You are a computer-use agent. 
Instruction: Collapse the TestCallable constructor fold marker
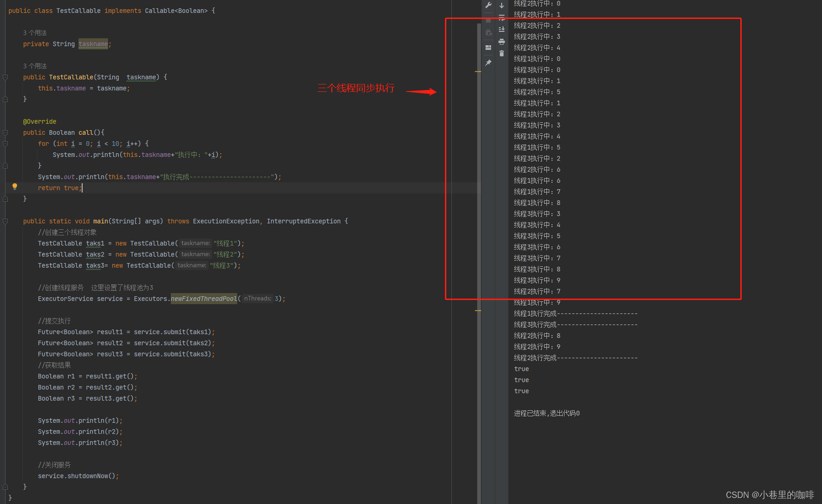tap(6, 77)
